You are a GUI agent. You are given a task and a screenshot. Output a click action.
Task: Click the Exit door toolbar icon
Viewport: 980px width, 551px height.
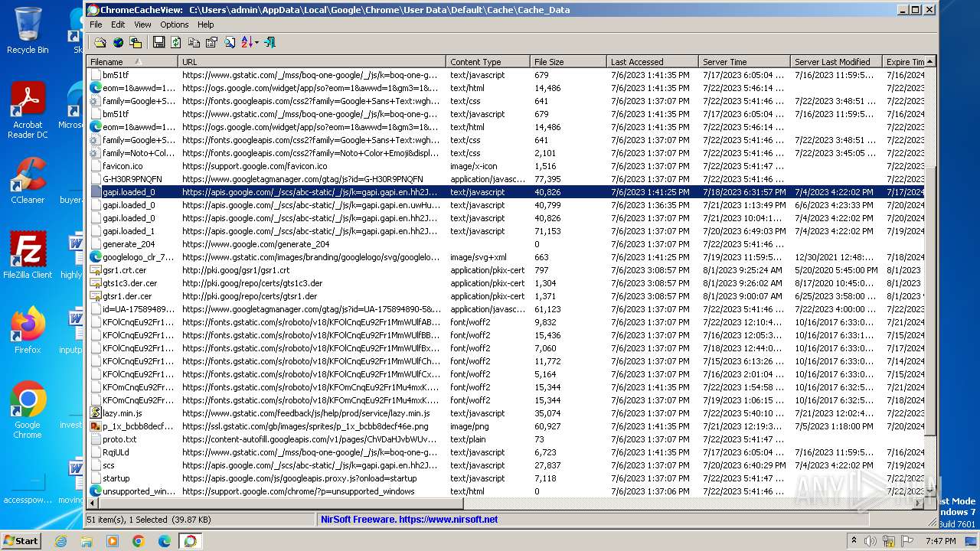click(x=269, y=42)
